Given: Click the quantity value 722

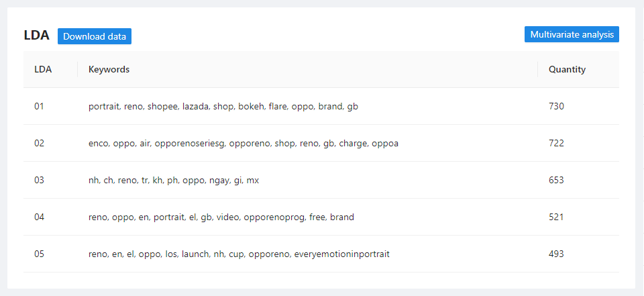Looking at the screenshot, I should [556, 143].
